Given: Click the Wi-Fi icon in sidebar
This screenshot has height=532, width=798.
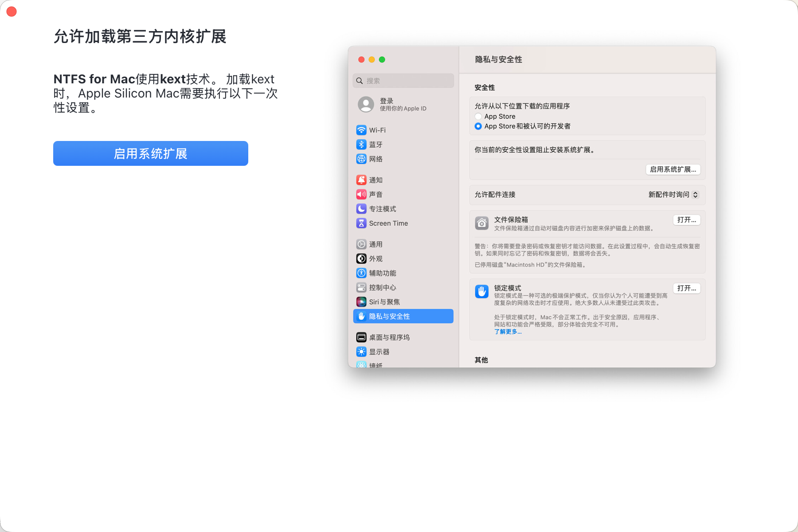Looking at the screenshot, I should (x=361, y=130).
